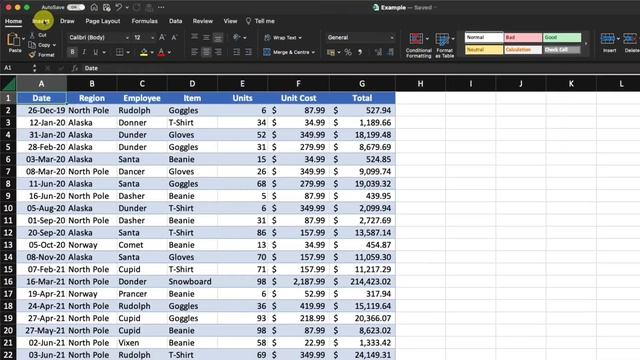Open the fill colour dropdown arrow
The width and height of the screenshot is (640, 360).
coord(152,52)
